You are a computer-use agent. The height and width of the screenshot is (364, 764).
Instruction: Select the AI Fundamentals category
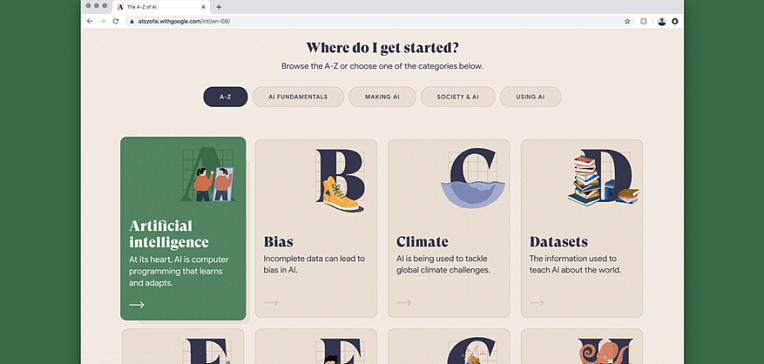pyautogui.click(x=298, y=96)
